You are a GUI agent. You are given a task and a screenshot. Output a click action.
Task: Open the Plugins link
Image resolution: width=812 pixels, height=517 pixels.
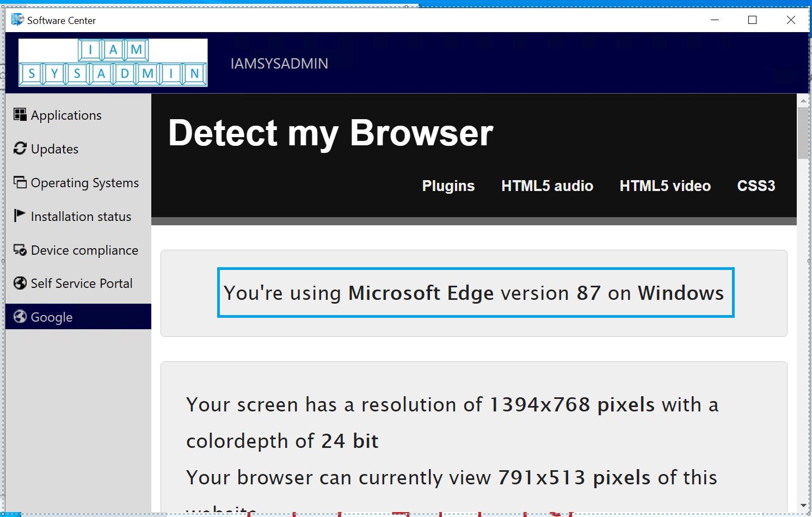click(448, 186)
